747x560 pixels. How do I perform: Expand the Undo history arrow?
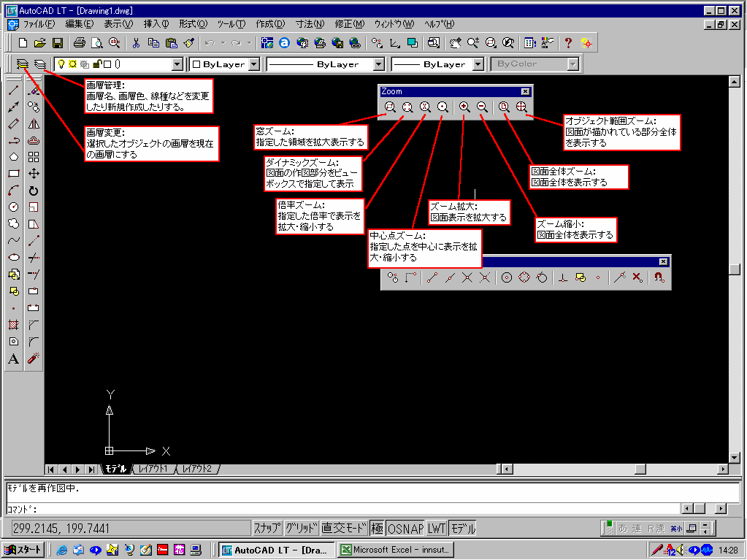(x=223, y=43)
